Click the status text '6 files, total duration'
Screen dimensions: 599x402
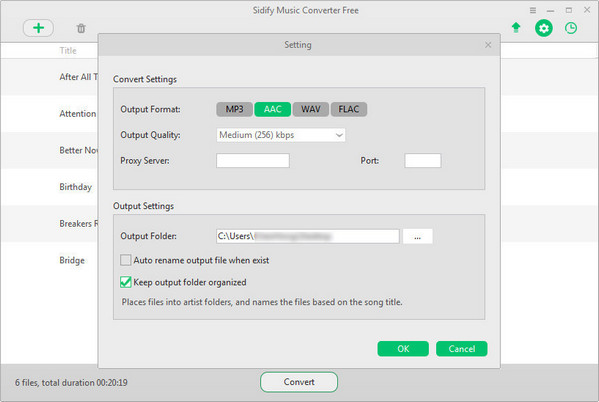(x=71, y=383)
